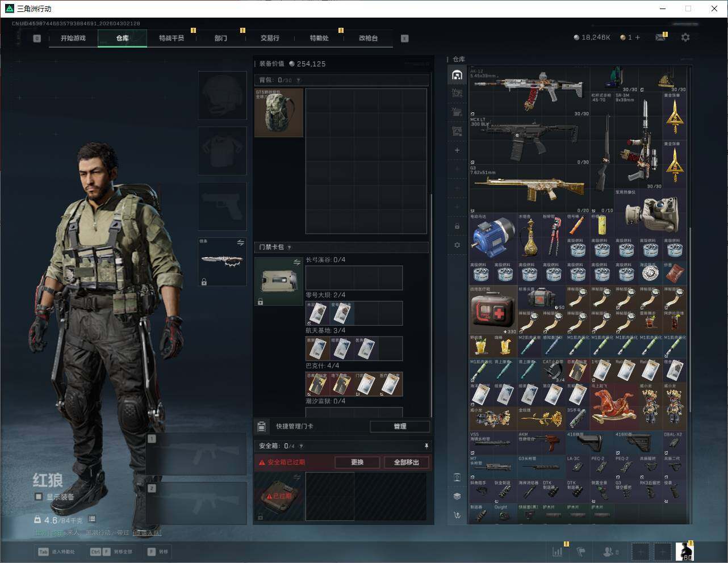
Task: Enable the 显示装备 checkbox
Action: (x=39, y=497)
